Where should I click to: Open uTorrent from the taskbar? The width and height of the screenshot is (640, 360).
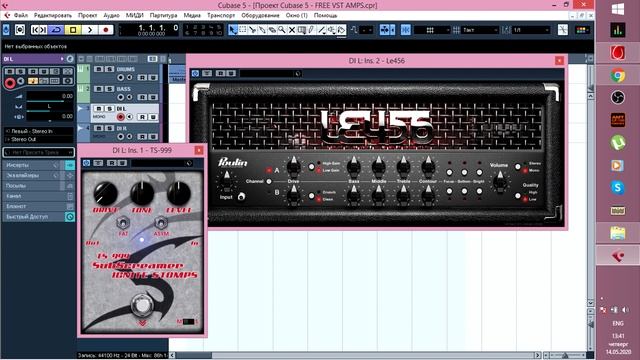[618, 142]
